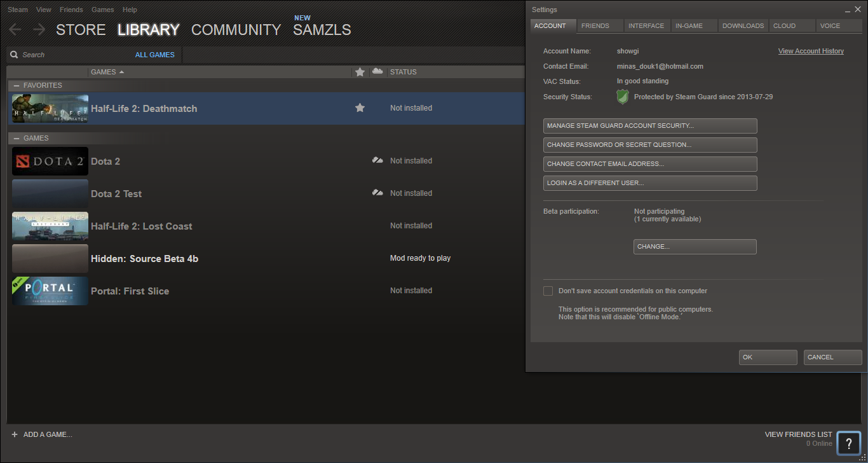Open the Help menu
Image resolution: width=868 pixels, height=463 pixels.
130,10
